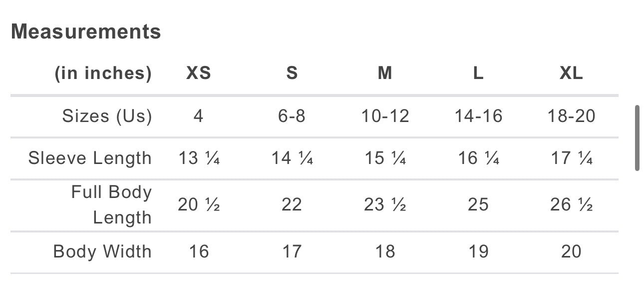Click the US size 10-12 cell
Screen dimensions: 644x283
385,116
